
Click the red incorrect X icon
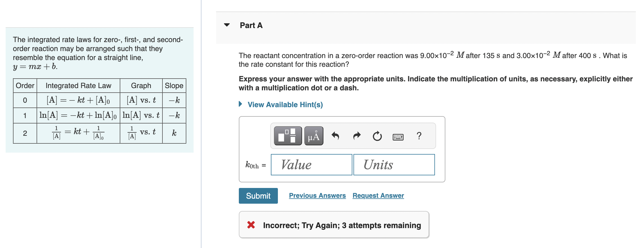[252, 225]
